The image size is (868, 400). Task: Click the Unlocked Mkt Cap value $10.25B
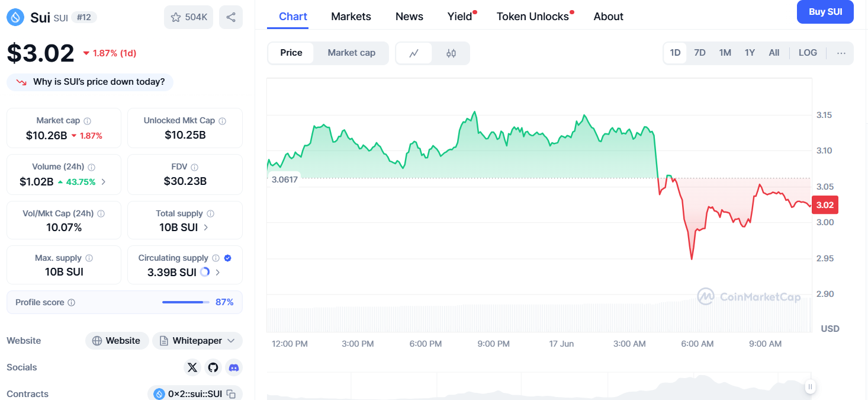[185, 135]
